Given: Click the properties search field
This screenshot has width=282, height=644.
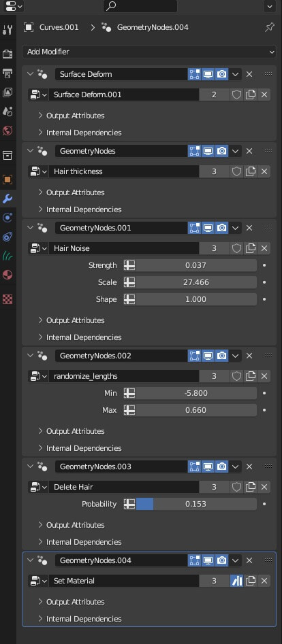Looking at the screenshot, I should 140,6.
